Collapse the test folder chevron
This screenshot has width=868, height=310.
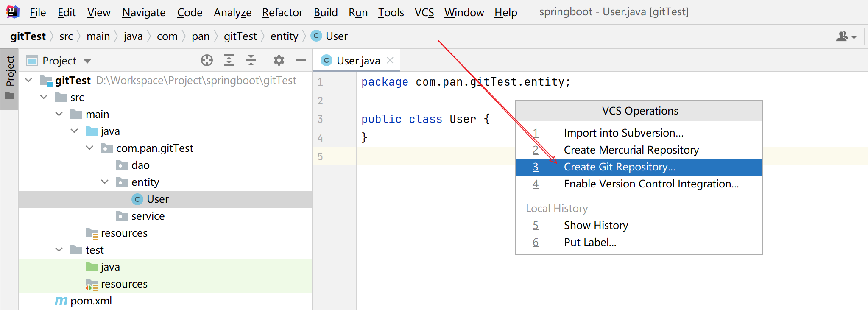(x=59, y=250)
